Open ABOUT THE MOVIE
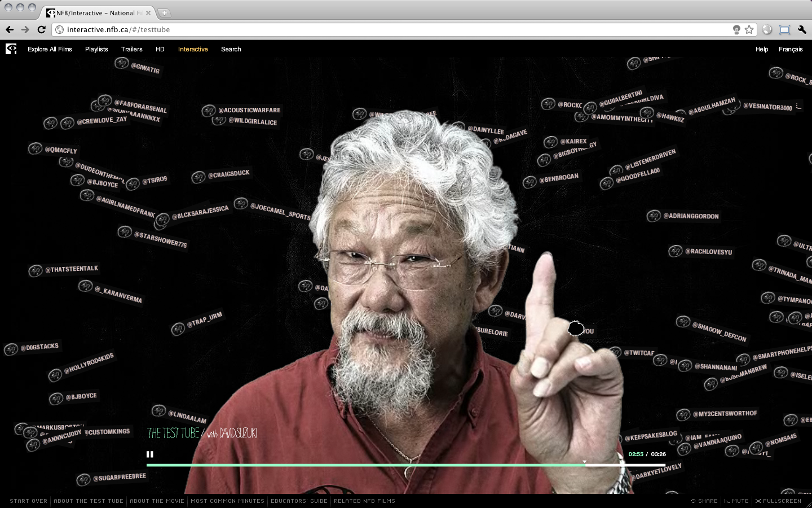Image resolution: width=812 pixels, height=508 pixels. click(x=157, y=501)
